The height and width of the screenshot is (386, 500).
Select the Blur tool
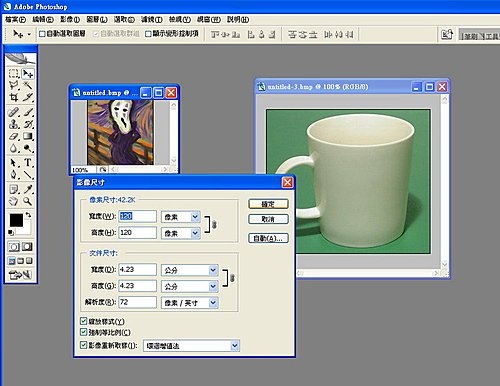pos(14,148)
